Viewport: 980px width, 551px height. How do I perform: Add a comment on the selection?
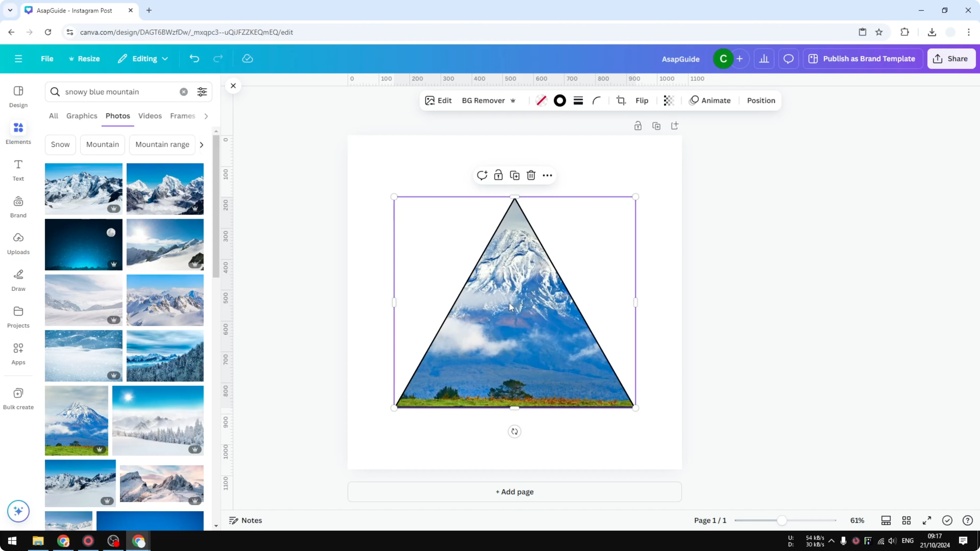(x=482, y=175)
